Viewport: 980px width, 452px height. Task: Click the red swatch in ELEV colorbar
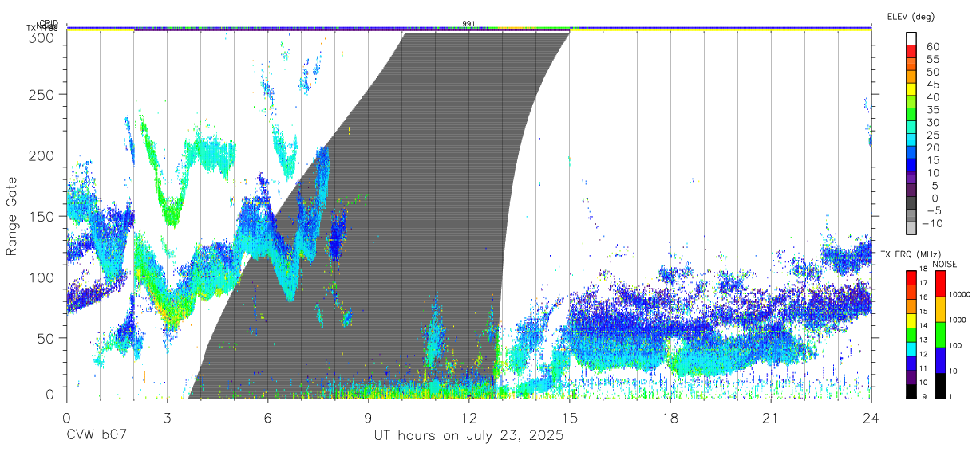911,51
